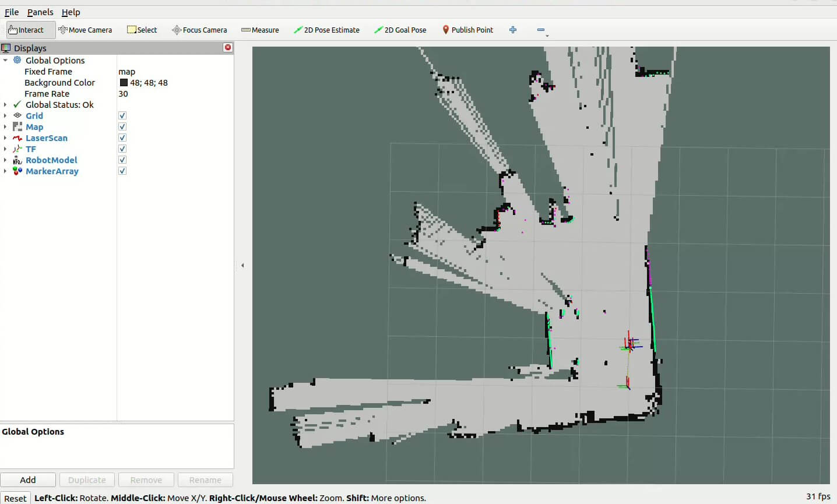The width and height of the screenshot is (837, 504).
Task: Choose the Focus Camera tool
Action: coord(199,30)
